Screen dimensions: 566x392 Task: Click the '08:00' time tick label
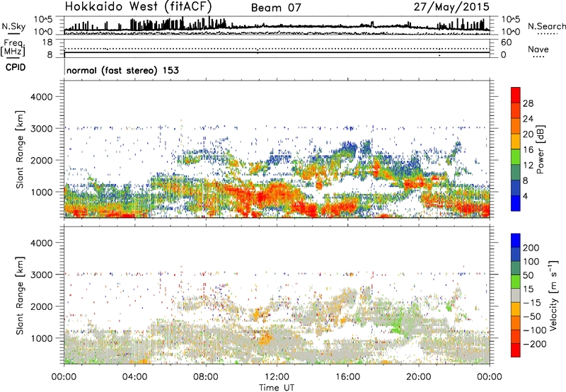coord(206,377)
